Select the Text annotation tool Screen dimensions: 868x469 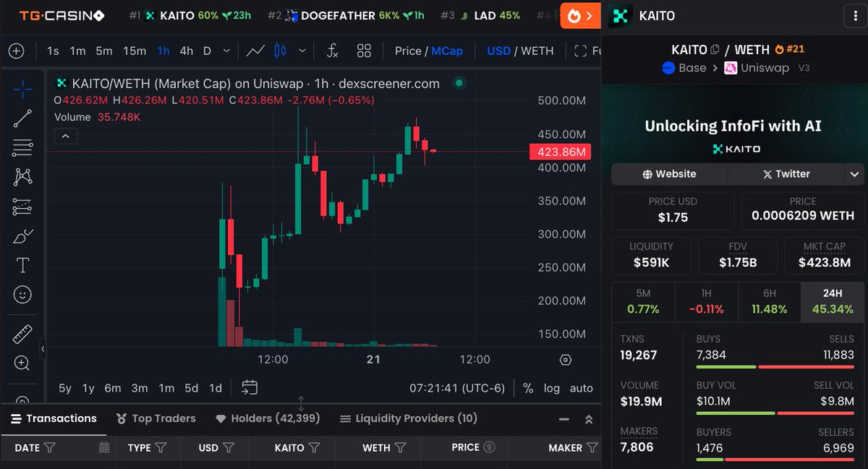pyautogui.click(x=22, y=265)
